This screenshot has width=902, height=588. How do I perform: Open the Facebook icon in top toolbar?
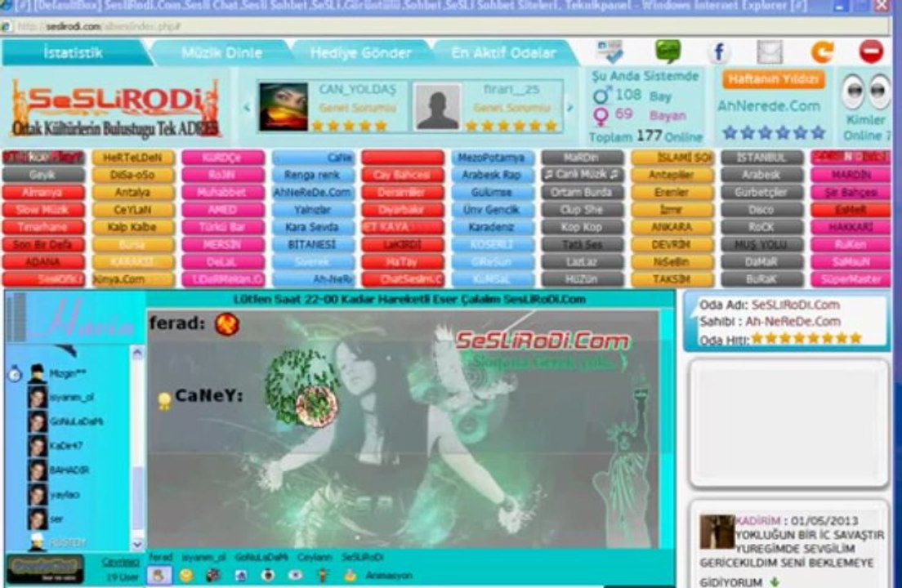point(719,51)
